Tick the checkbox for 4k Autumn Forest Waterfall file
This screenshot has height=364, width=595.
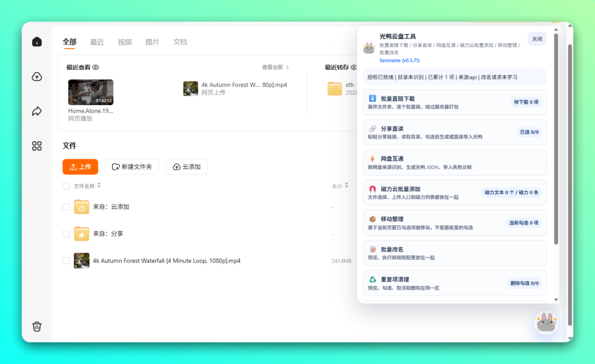(x=66, y=260)
